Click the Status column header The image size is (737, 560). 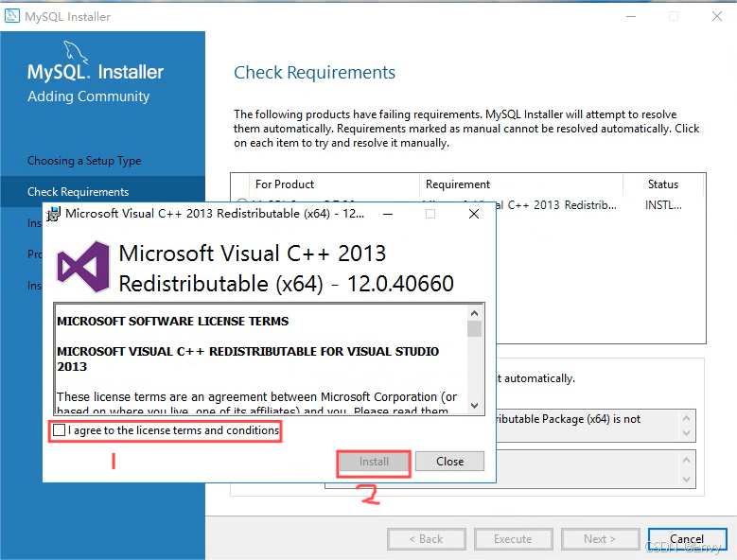pos(663,184)
